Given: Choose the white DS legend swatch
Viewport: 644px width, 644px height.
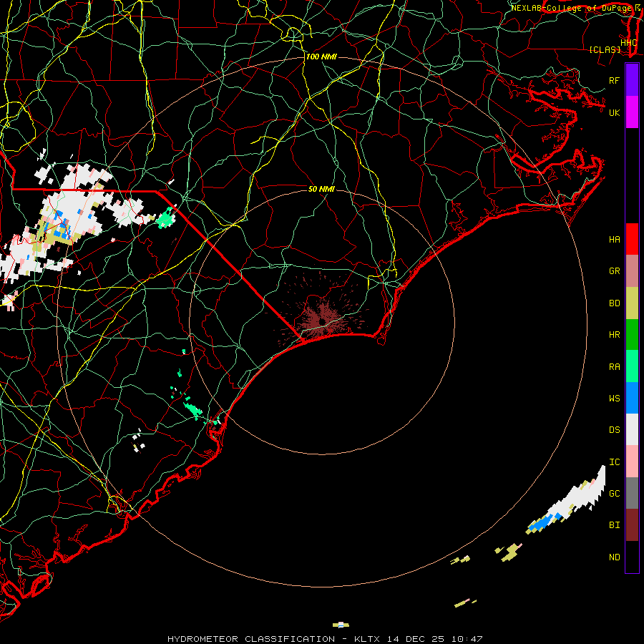Looking at the screenshot, I should (x=632, y=429).
